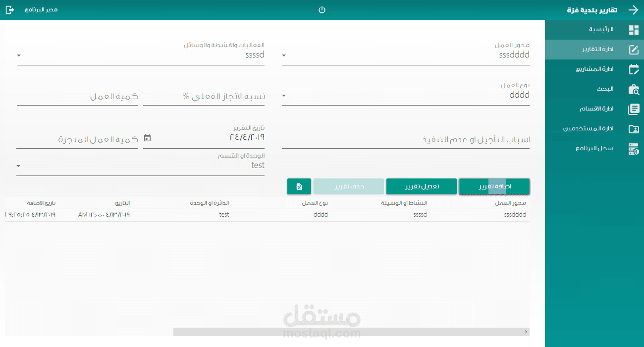
Task: Click مدير البرنامج user label
Action: coord(41,10)
